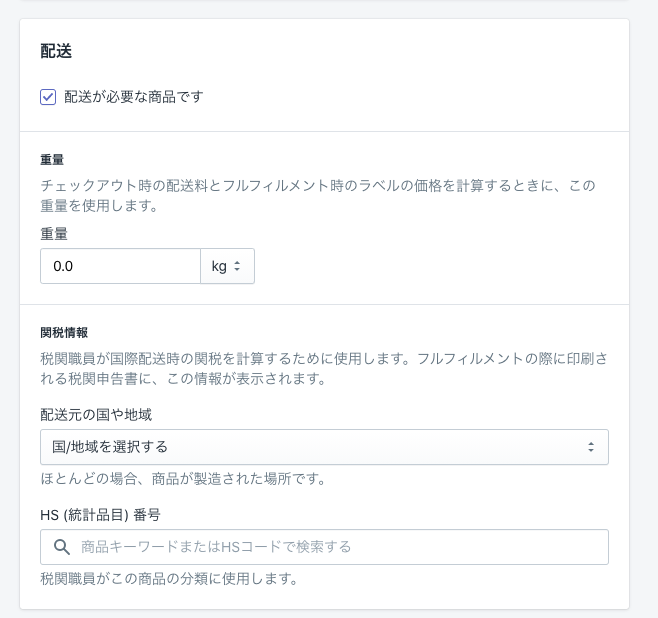Open the 国/地域を選択する dropdown
This screenshot has height=618, width=658.
tap(324, 446)
